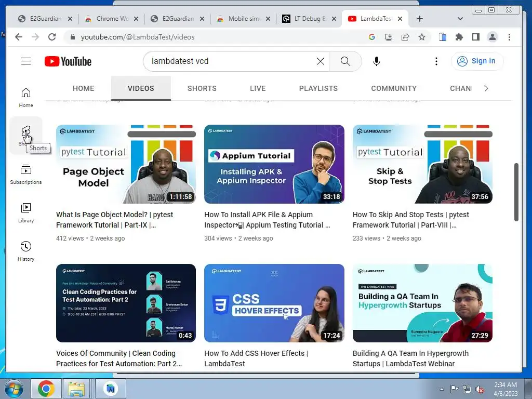The image size is (532, 399).
Task: Open the YouTube hamburger guide menu
Action: pos(26,61)
